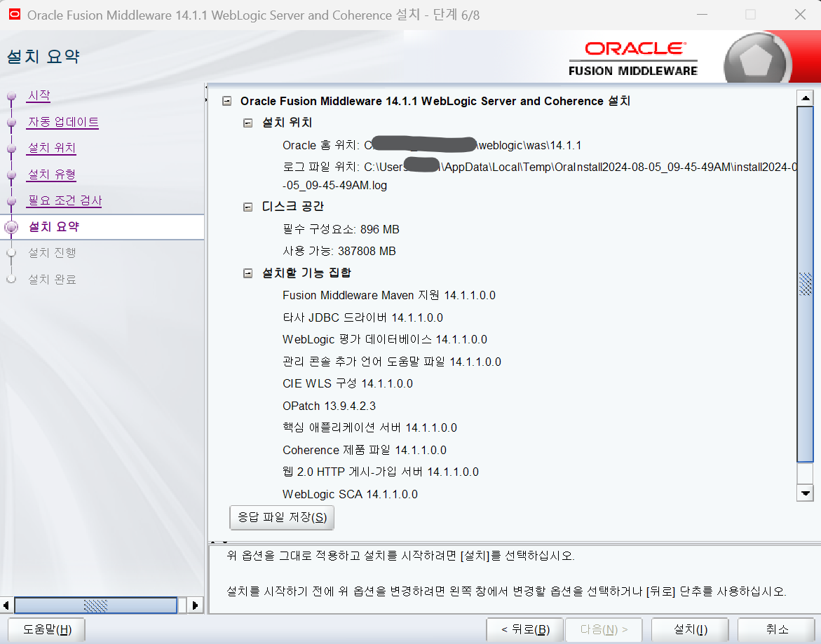The height and width of the screenshot is (644, 821).
Task: Select 핵심 애플리케이션 서버 14.1.1.0.0 row
Action: [x=369, y=428]
